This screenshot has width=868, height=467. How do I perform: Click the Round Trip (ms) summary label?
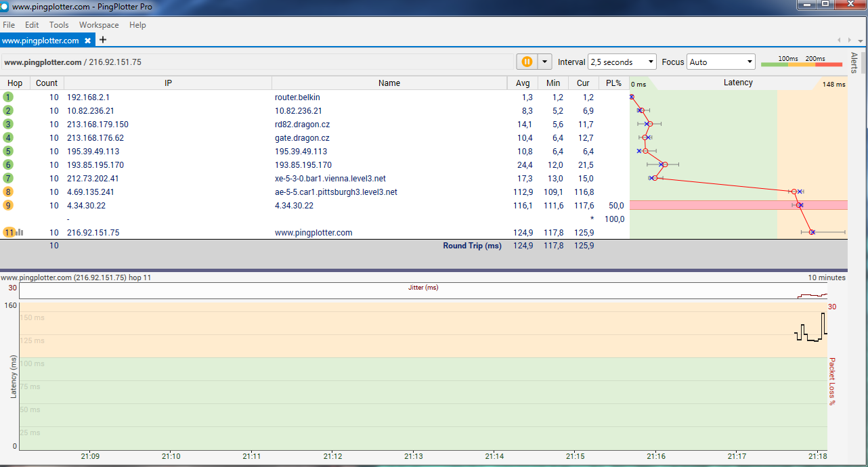click(x=472, y=246)
